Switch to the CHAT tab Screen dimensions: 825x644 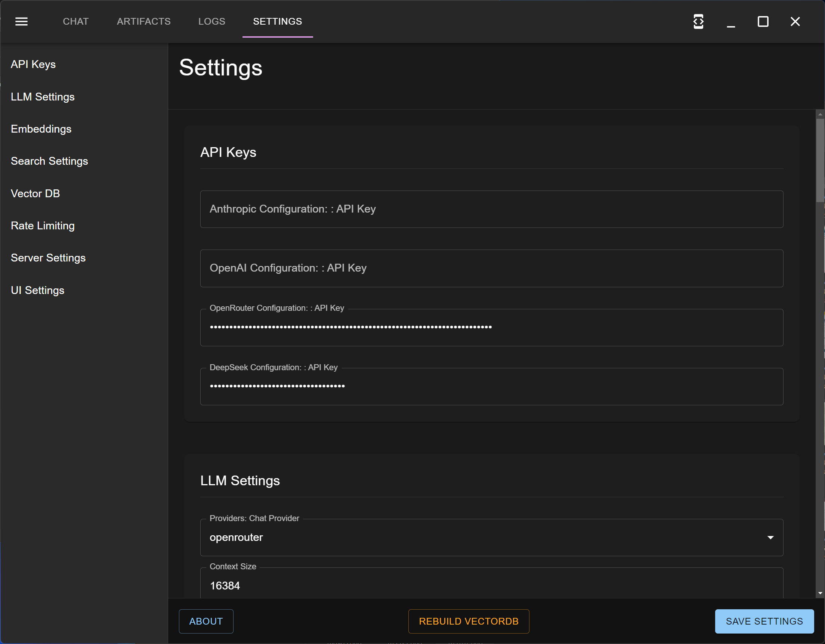point(75,22)
